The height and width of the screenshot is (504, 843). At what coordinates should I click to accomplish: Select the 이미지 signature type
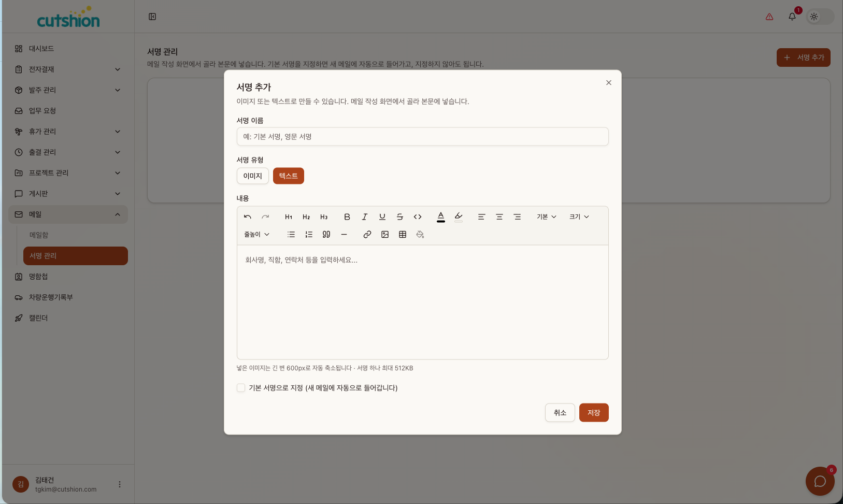coord(253,176)
